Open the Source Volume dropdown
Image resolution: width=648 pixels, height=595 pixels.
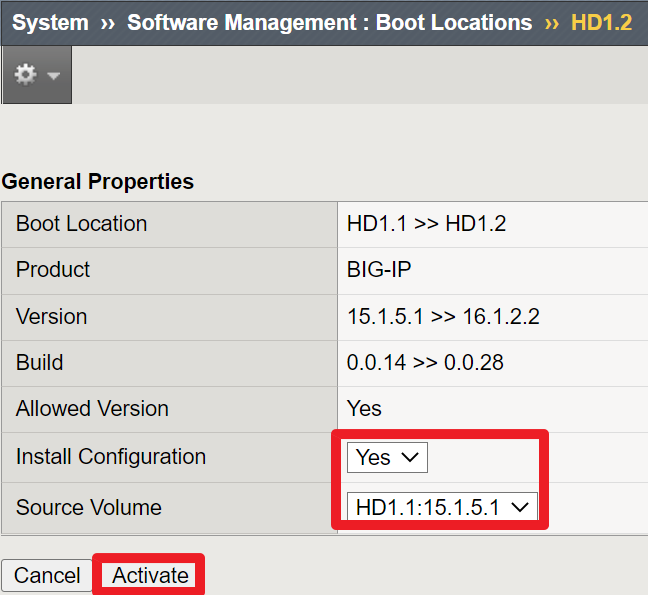tap(442, 507)
